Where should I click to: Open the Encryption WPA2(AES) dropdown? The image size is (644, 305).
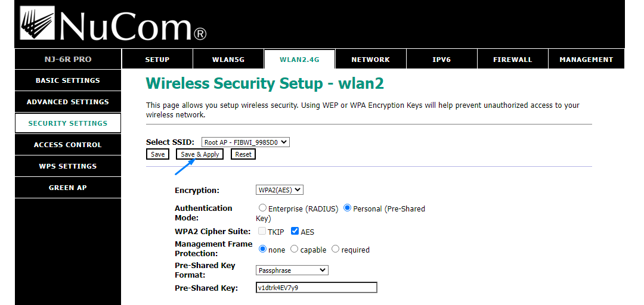pyautogui.click(x=279, y=190)
